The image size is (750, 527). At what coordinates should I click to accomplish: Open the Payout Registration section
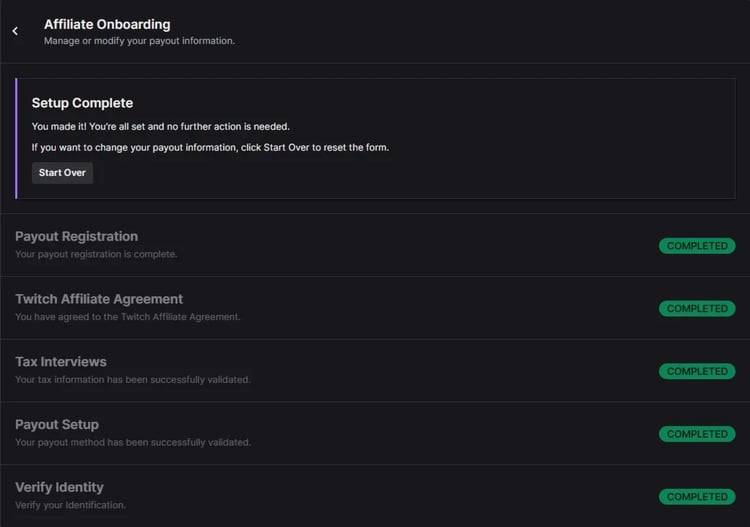[76, 237]
